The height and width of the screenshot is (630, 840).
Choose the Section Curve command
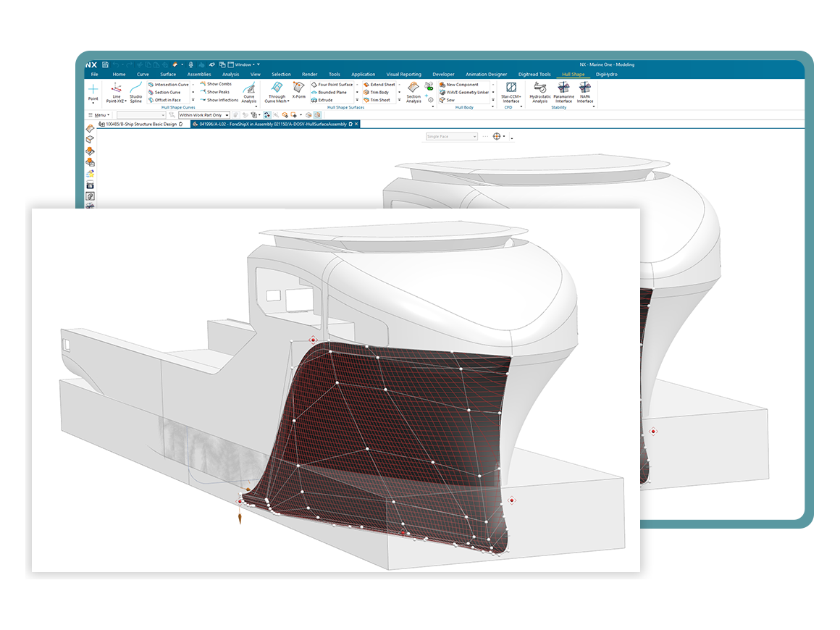(164, 92)
